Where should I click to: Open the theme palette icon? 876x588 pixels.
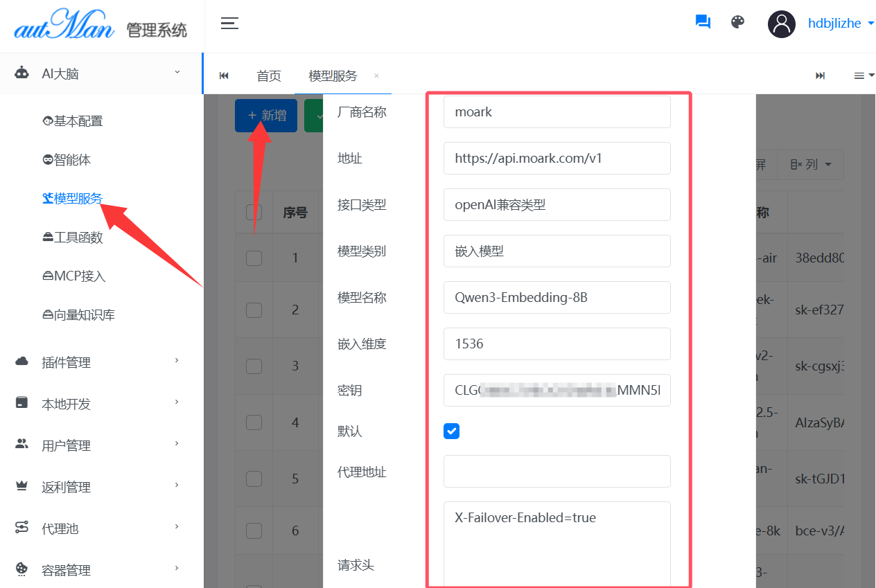[738, 22]
